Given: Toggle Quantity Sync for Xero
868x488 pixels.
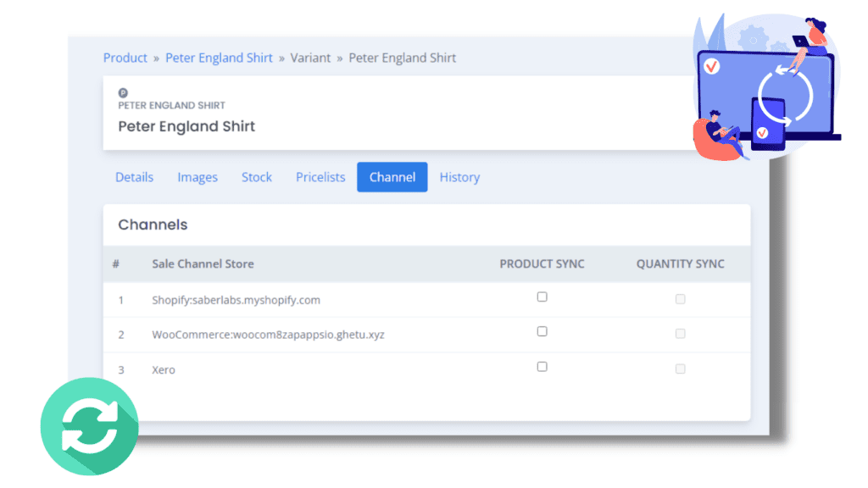Looking at the screenshot, I should click(x=681, y=369).
